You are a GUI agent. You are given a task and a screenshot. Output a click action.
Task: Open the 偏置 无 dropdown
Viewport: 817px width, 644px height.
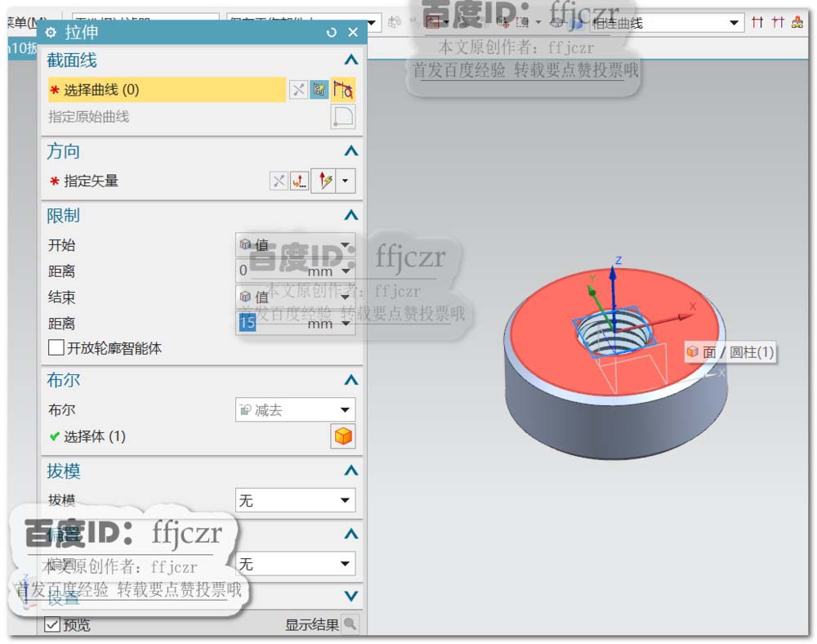(x=295, y=564)
